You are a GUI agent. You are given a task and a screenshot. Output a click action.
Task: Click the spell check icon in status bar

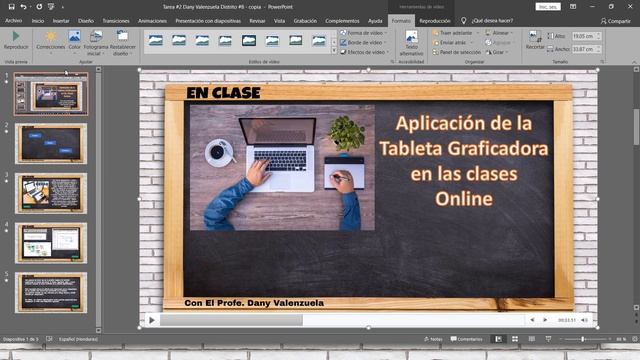(x=49, y=339)
